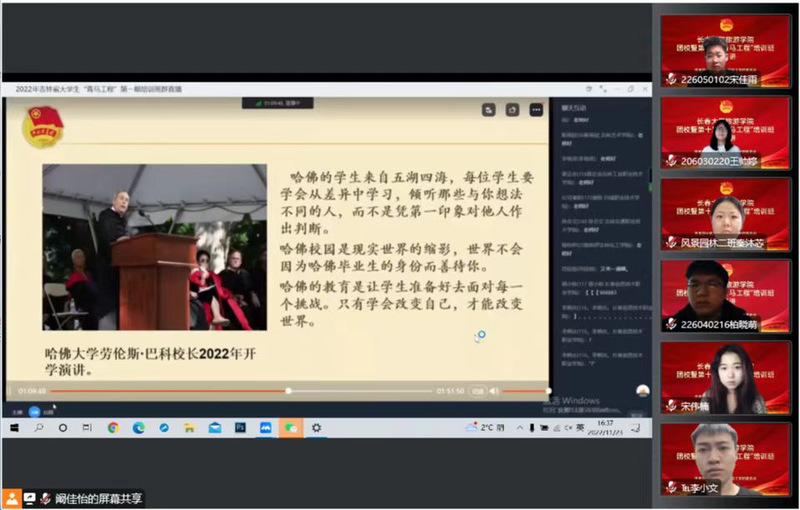
Task: Click the screen share monitor icon at the bottom left
Action: tap(30, 498)
